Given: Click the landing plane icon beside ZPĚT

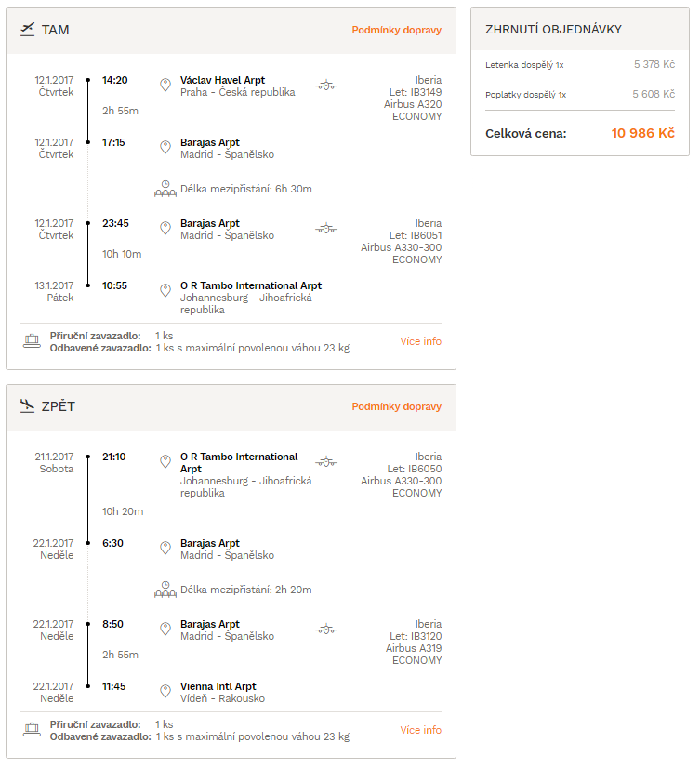Looking at the screenshot, I should (x=28, y=406).
